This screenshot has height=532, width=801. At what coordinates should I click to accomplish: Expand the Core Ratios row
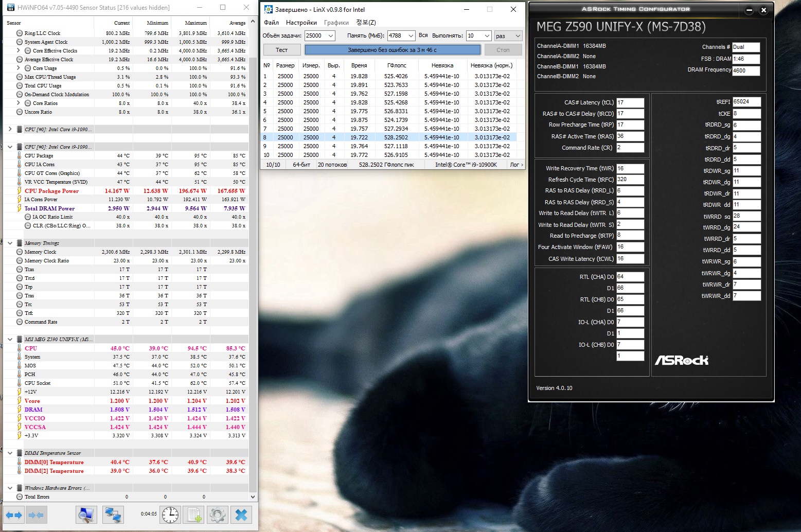pyautogui.click(x=19, y=103)
